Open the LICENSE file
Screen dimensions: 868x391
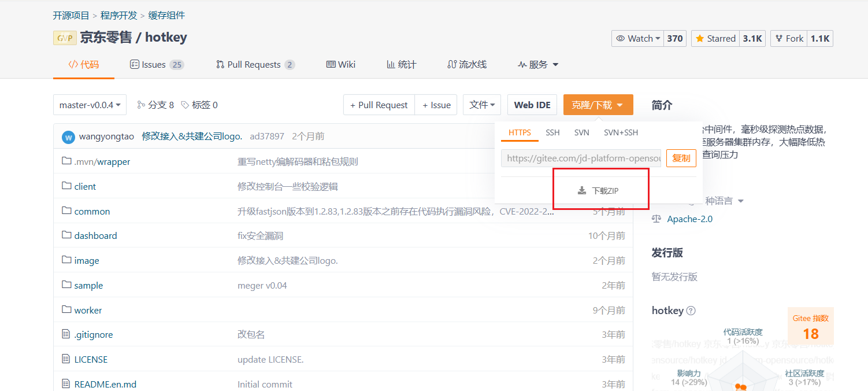click(x=91, y=359)
